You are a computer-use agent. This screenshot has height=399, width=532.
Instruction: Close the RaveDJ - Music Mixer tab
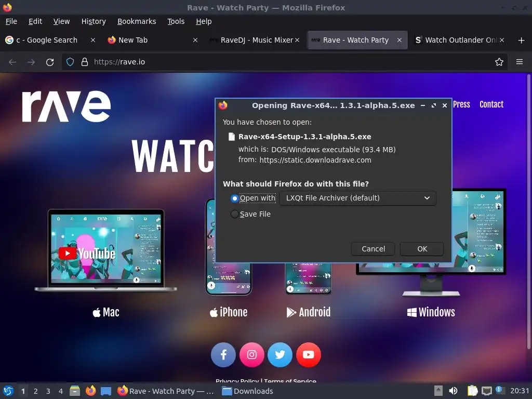[297, 40]
